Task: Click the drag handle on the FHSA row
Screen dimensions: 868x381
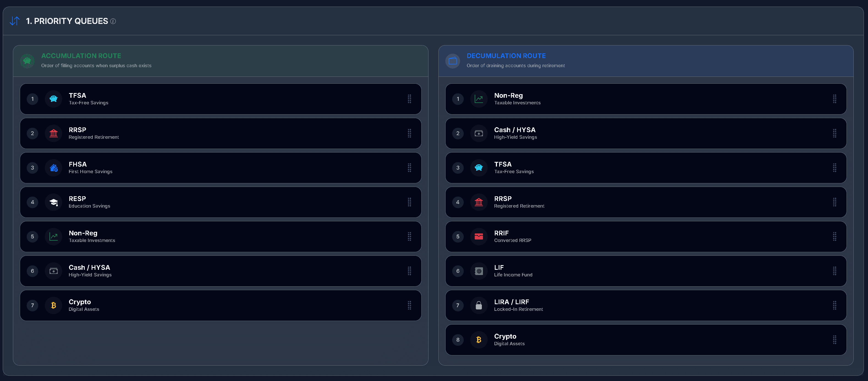Action: [x=410, y=168]
